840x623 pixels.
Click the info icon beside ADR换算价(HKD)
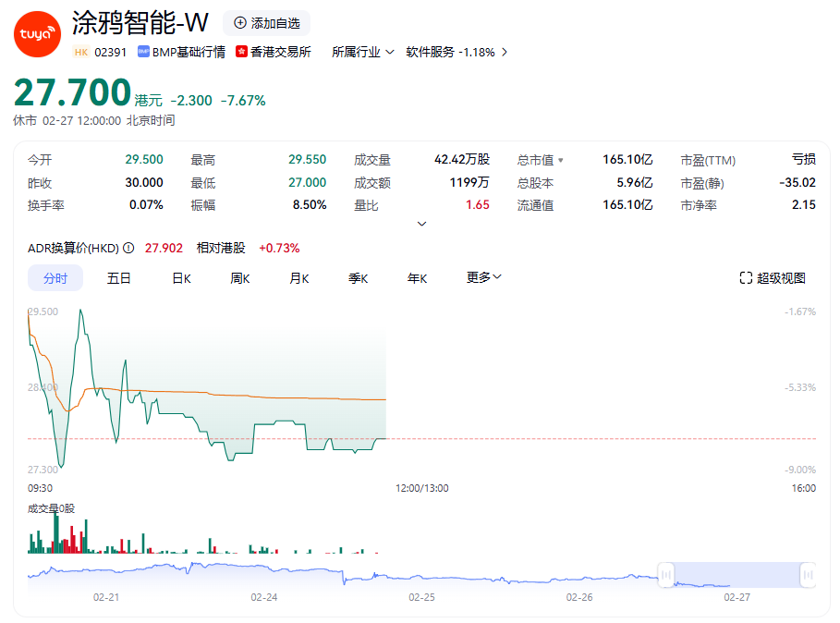pyautogui.click(x=128, y=248)
